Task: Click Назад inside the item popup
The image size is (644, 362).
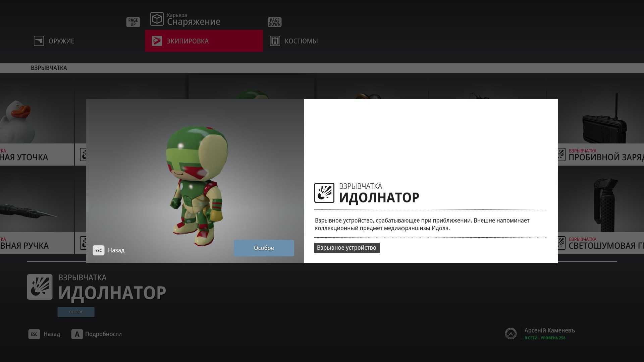Action: pos(116,250)
